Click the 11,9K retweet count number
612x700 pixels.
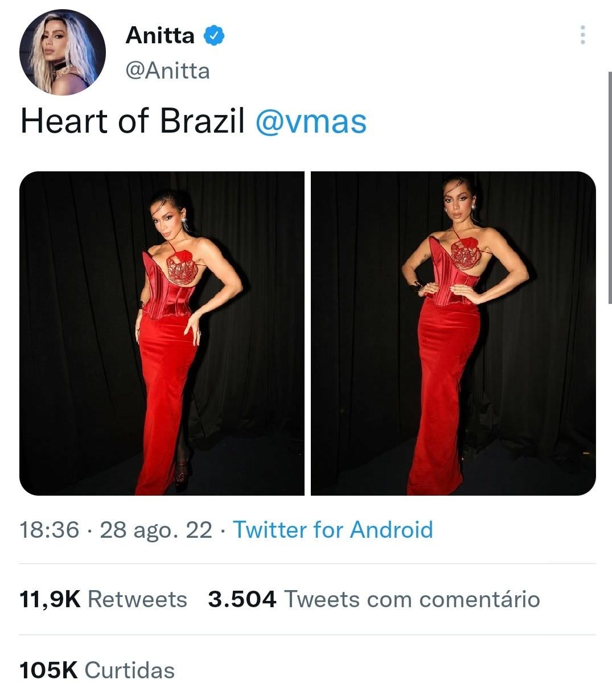(50, 599)
